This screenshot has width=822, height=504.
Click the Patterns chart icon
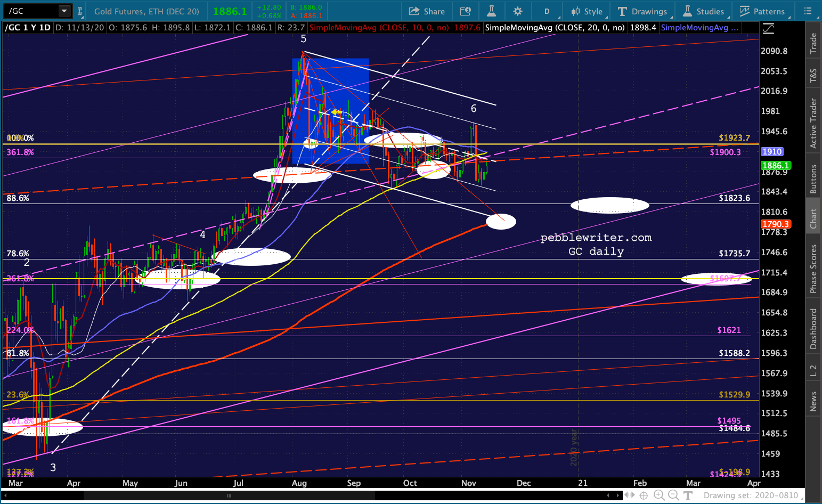click(x=744, y=11)
